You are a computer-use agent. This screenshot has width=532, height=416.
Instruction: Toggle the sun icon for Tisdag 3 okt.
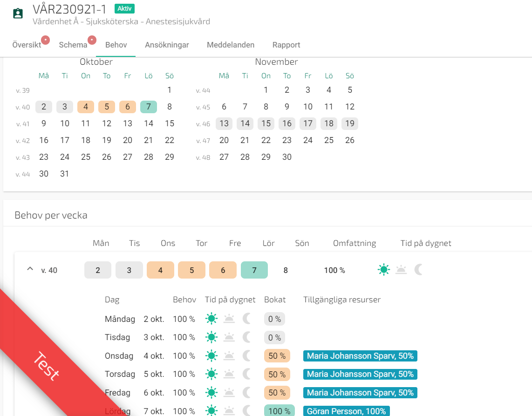tap(211, 337)
